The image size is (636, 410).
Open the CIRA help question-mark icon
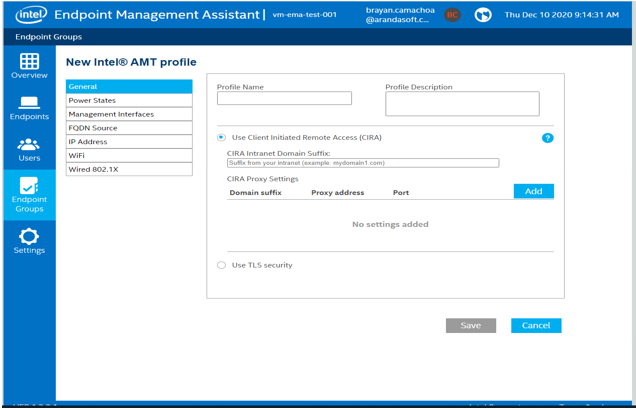coord(547,138)
